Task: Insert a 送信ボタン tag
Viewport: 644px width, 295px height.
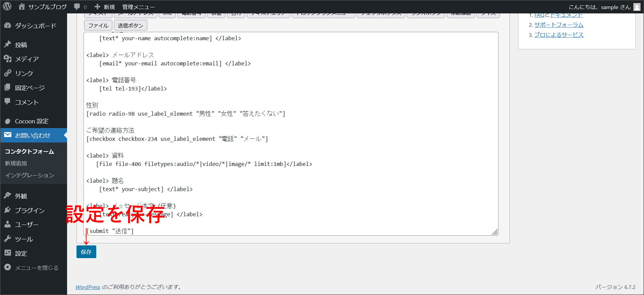Action: pyautogui.click(x=130, y=25)
